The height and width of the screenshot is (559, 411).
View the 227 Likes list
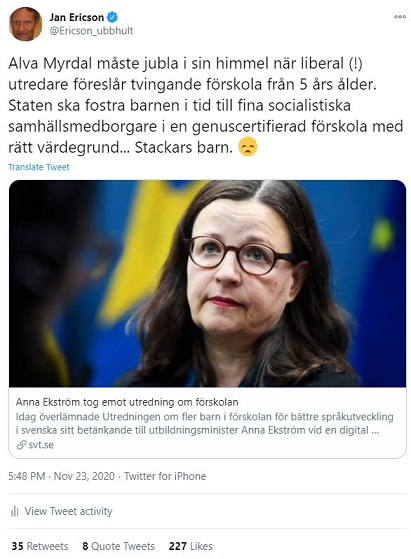[x=191, y=546]
